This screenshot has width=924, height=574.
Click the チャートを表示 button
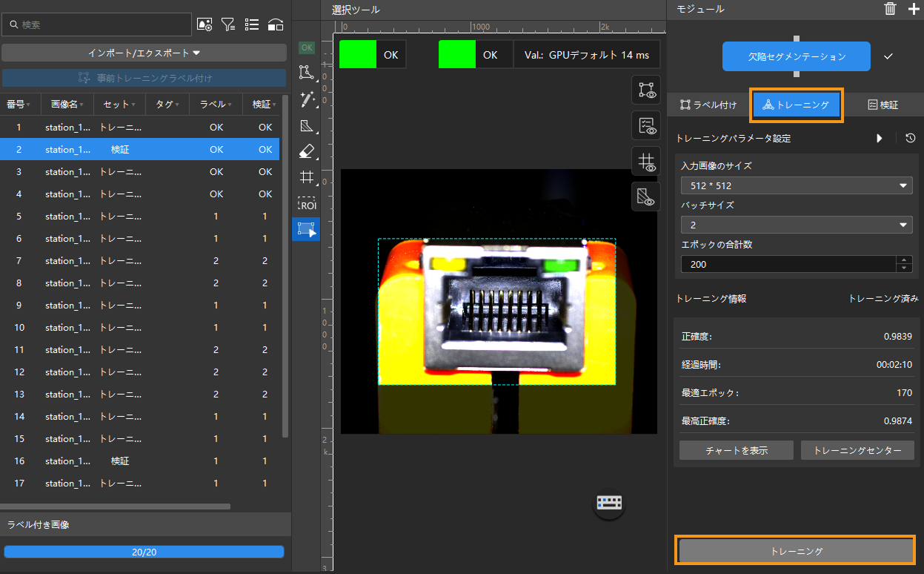point(736,450)
